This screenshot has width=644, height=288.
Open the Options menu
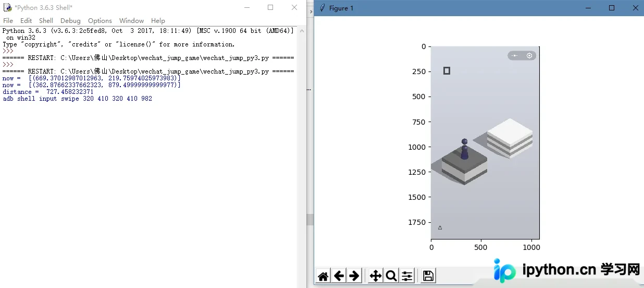(x=100, y=21)
